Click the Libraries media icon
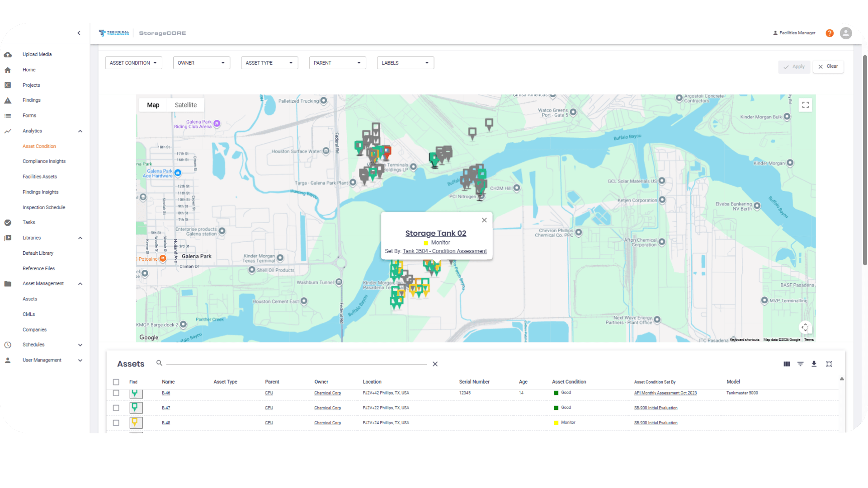This screenshot has width=868, height=488. [8, 238]
